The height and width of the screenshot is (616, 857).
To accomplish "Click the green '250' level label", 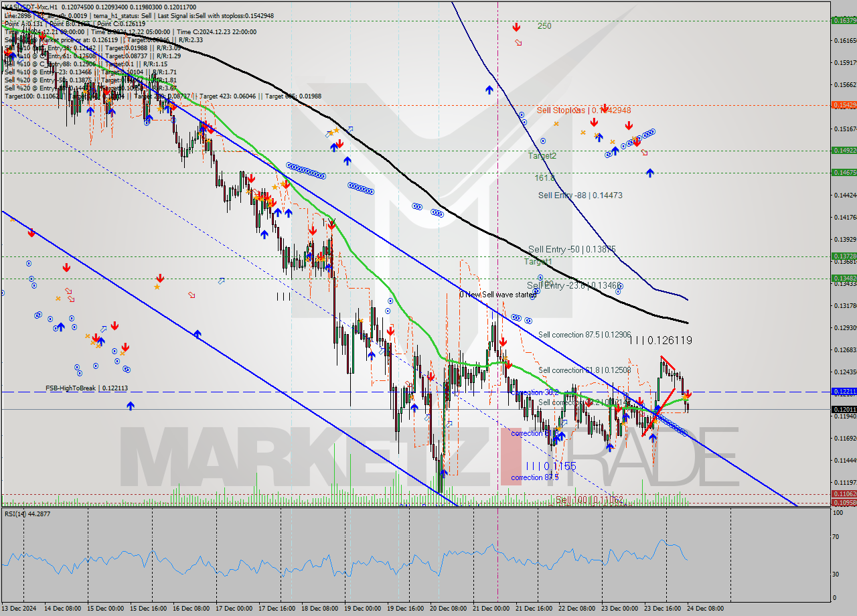I will pyautogui.click(x=544, y=26).
